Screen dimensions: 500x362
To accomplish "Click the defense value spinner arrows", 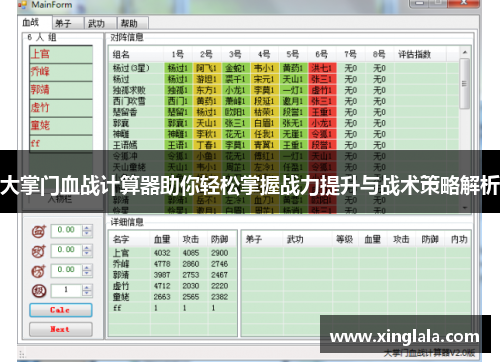I will click(x=87, y=271).
